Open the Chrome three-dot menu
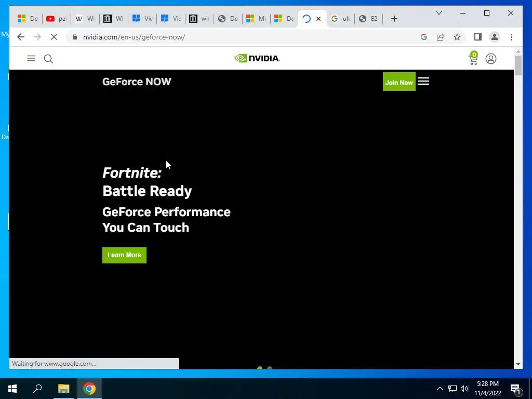 (511, 37)
